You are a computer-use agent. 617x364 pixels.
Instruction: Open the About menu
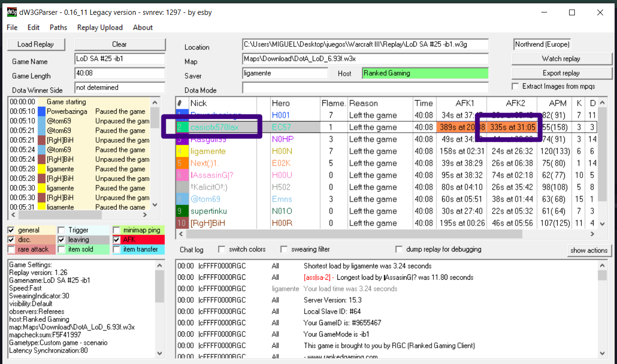pyautogui.click(x=143, y=27)
